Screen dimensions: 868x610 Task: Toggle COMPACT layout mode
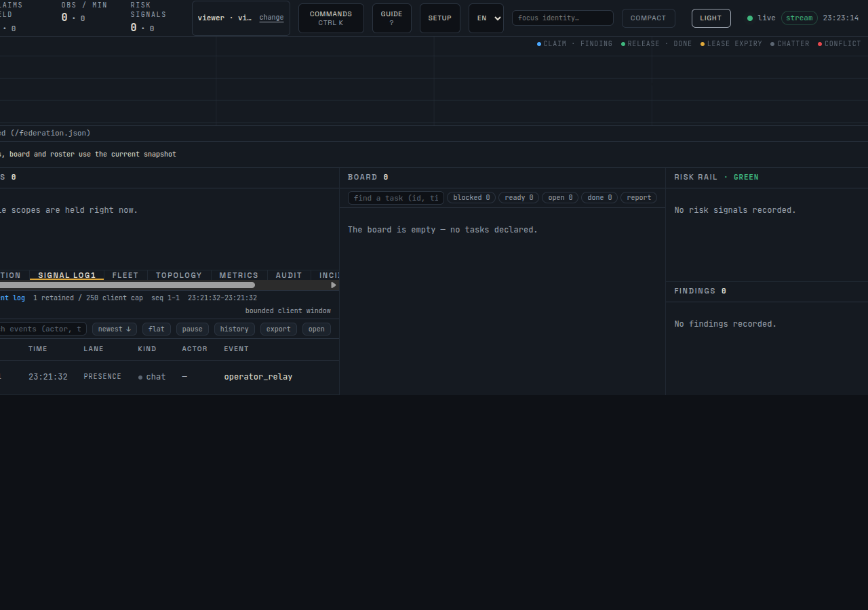tap(648, 18)
